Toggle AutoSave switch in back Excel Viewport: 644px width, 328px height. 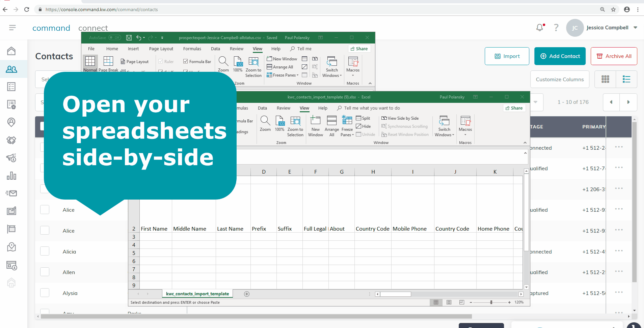(x=115, y=38)
